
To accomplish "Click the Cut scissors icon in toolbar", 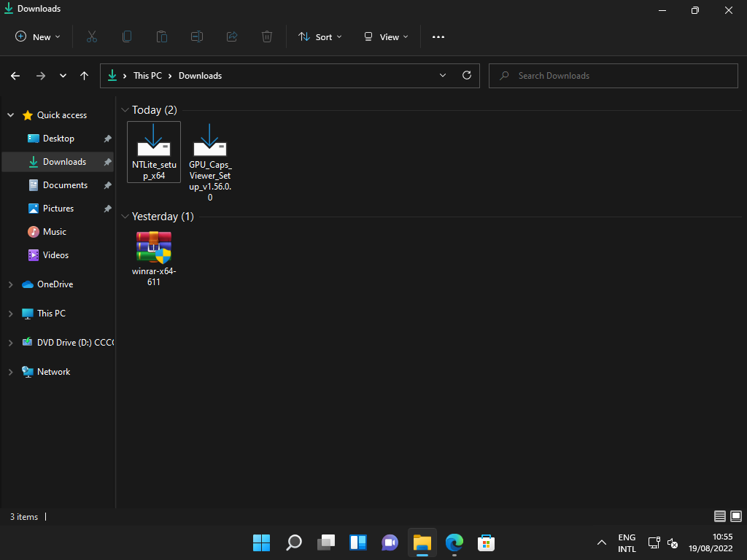I will (92, 36).
